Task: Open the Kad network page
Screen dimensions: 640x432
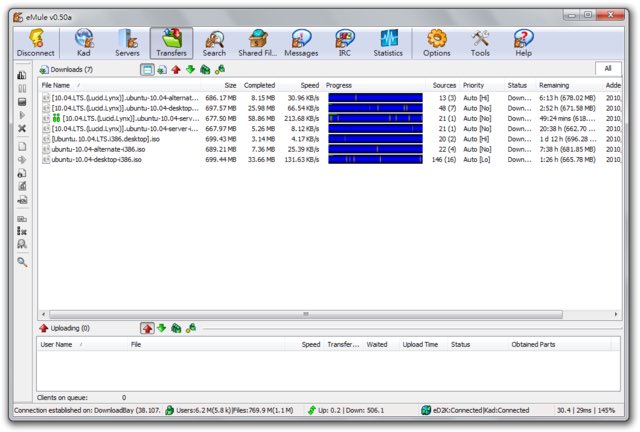Action: coord(84,43)
